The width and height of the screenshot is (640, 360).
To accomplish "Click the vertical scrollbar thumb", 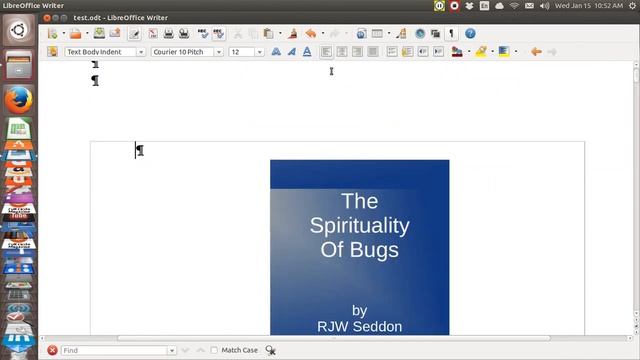I will [x=636, y=76].
